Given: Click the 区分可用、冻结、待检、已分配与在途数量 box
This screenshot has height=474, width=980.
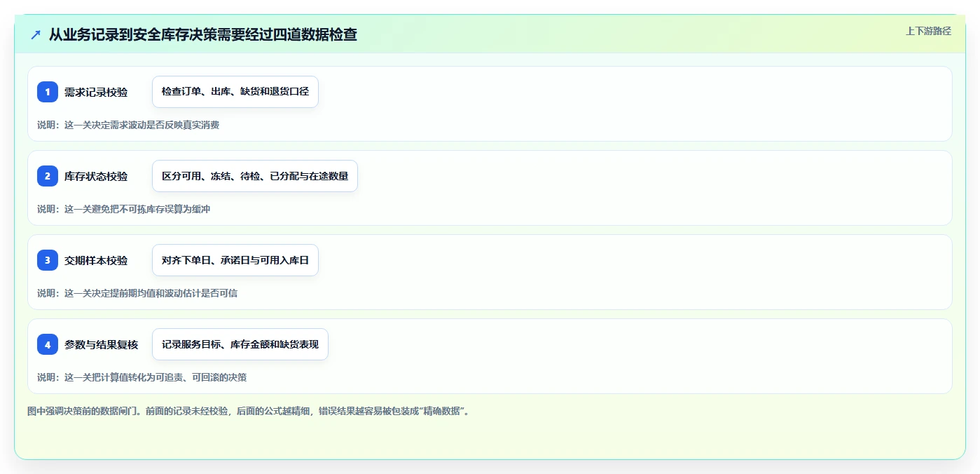Looking at the screenshot, I should click(255, 176).
